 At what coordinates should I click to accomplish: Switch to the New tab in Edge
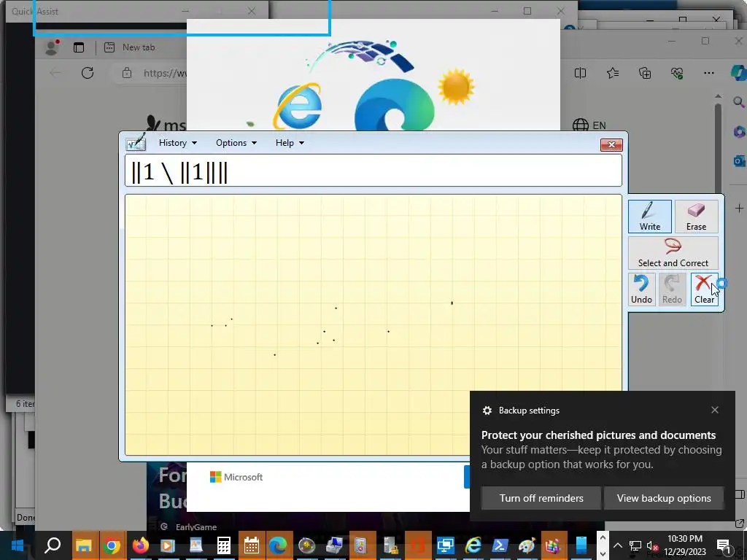(x=138, y=47)
